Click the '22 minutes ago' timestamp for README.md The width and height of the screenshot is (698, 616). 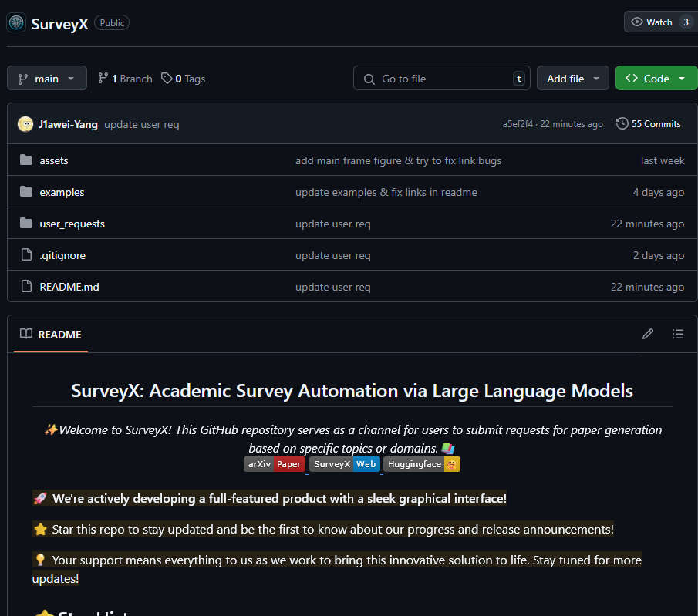(647, 287)
